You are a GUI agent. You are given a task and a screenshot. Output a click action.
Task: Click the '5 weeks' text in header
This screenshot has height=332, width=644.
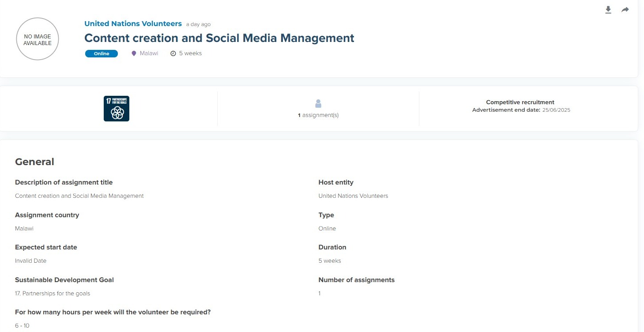(190, 53)
